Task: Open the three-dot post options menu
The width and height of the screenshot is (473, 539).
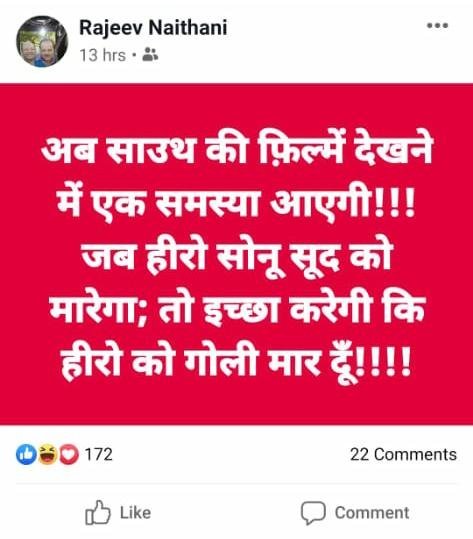Action: click(x=437, y=25)
